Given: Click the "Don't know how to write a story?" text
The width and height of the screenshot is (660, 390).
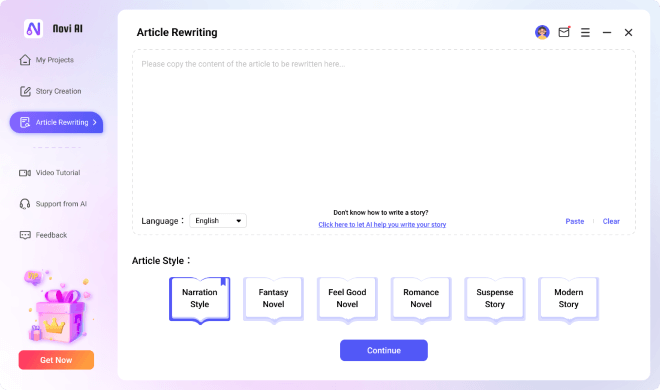Looking at the screenshot, I should tap(381, 213).
